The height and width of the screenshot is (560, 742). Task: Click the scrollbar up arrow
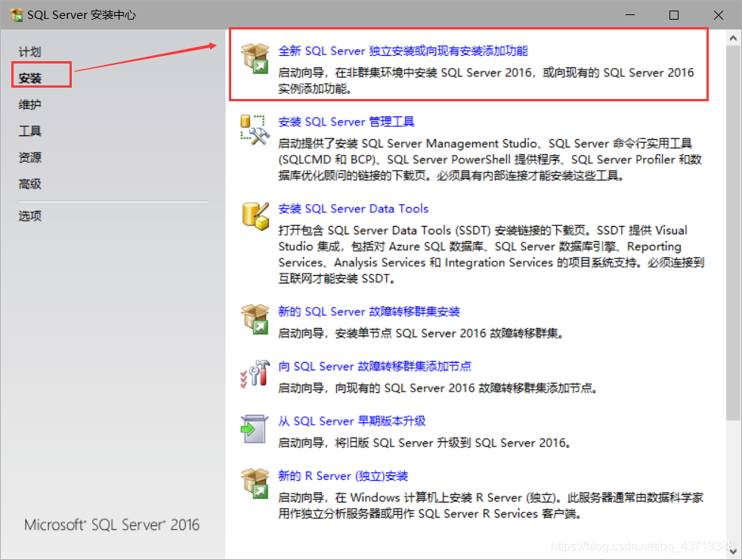coord(733,39)
